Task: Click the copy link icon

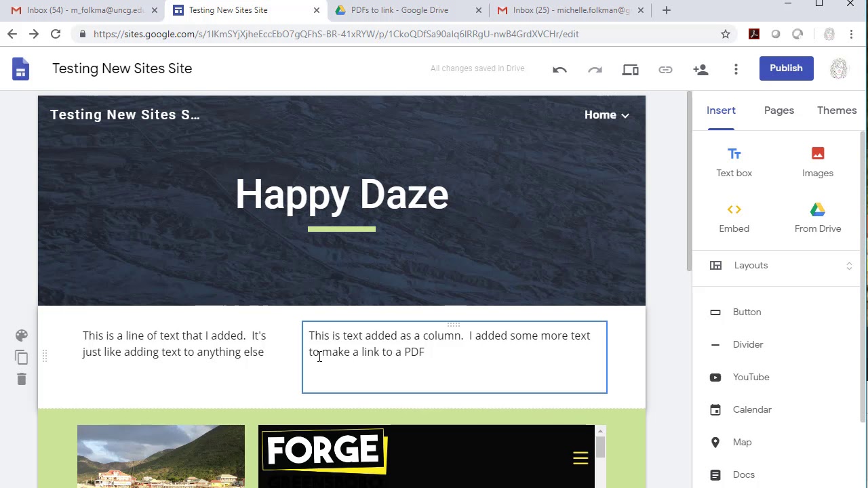Action: click(665, 69)
